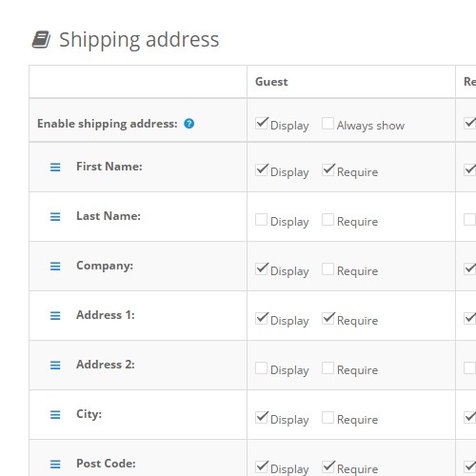Click the Company row drag handle

coord(55,266)
